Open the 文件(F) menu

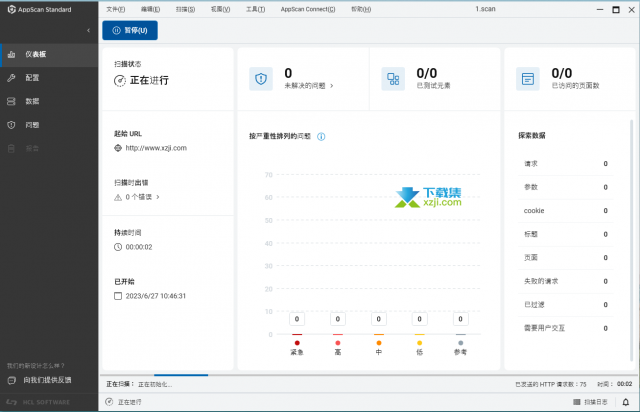point(116,9)
